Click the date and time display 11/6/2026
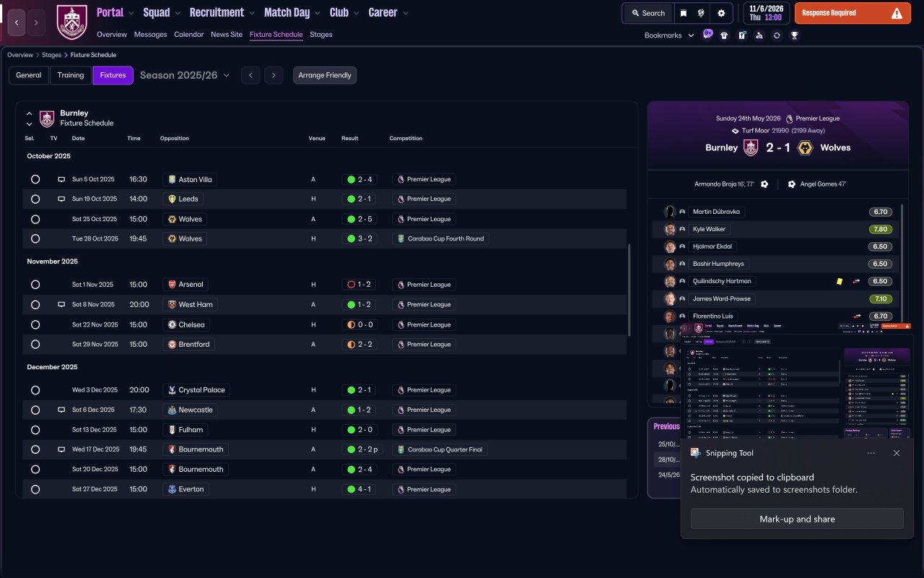This screenshot has width=924, height=578. 766,13
